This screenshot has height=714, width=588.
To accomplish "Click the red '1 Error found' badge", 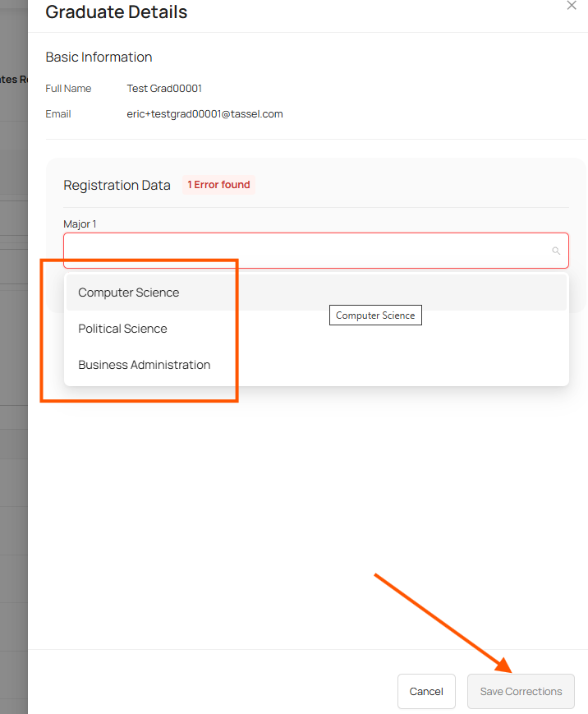I will (x=218, y=185).
